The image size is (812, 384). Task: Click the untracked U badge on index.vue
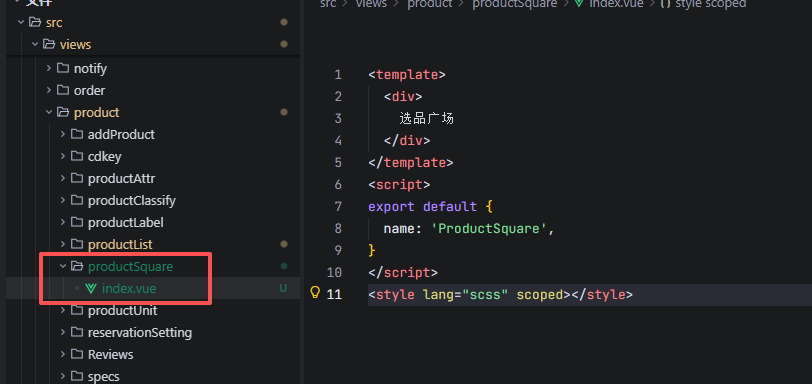[x=283, y=288]
